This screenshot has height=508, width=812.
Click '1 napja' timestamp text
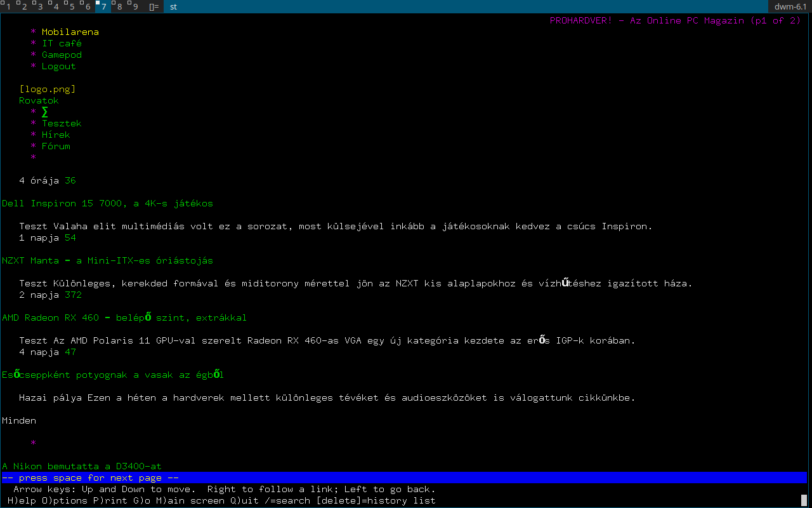tap(39, 237)
